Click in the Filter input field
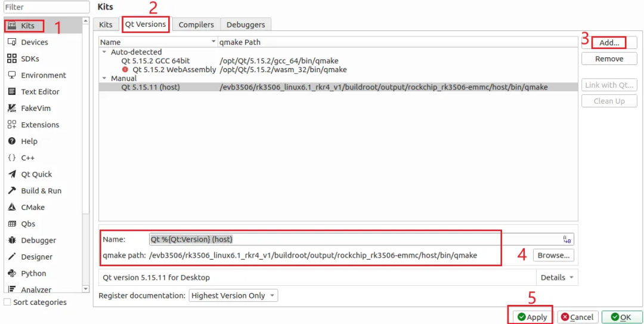This screenshot has height=324, width=644. (47, 7)
